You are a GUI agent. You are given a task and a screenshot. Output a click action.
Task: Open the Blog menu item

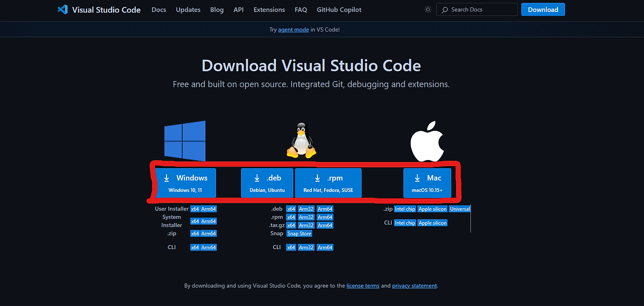click(217, 10)
